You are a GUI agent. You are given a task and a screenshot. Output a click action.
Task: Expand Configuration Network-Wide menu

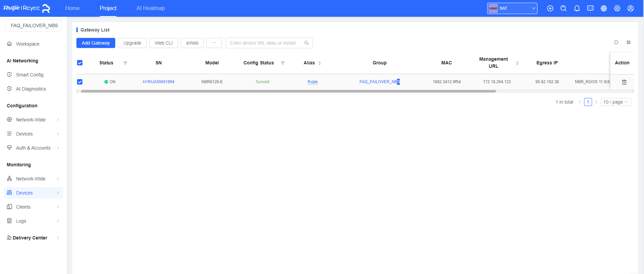click(x=34, y=120)
